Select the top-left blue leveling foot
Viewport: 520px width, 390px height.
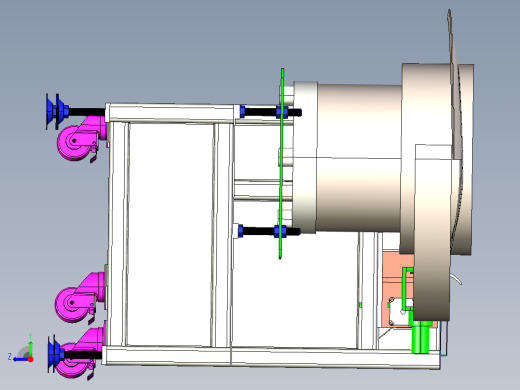pos(57,112)
